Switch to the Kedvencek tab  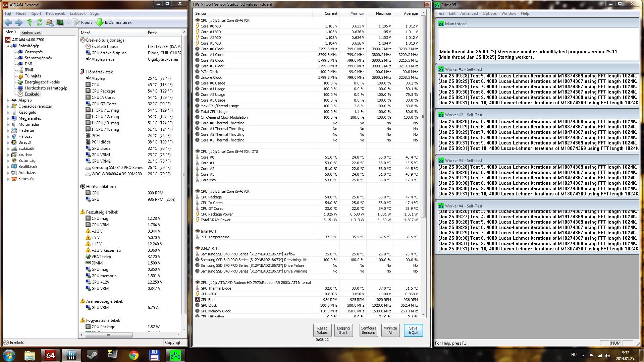(31, 33)
